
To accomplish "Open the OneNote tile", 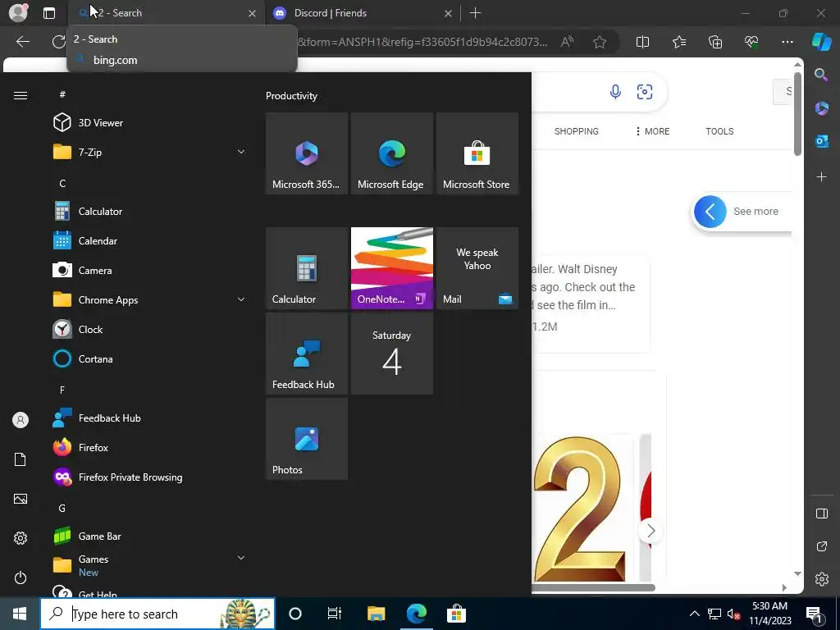I will [391, 268].
